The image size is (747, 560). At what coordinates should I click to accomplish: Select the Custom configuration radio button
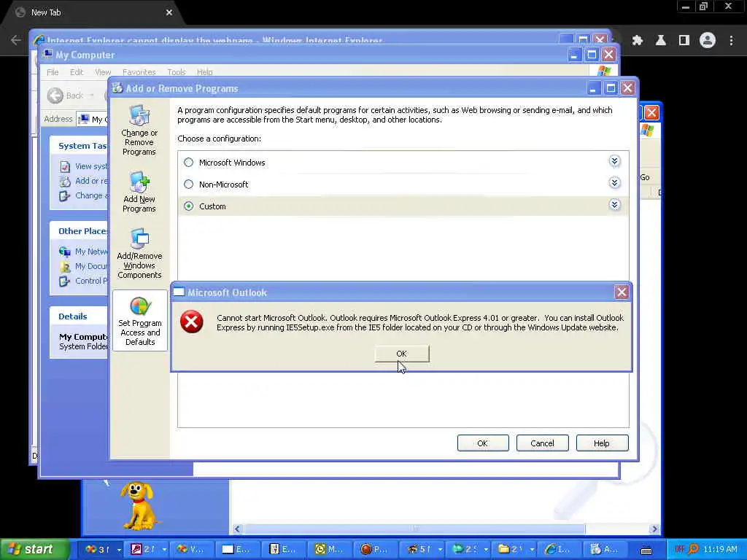tap(189, 206)
